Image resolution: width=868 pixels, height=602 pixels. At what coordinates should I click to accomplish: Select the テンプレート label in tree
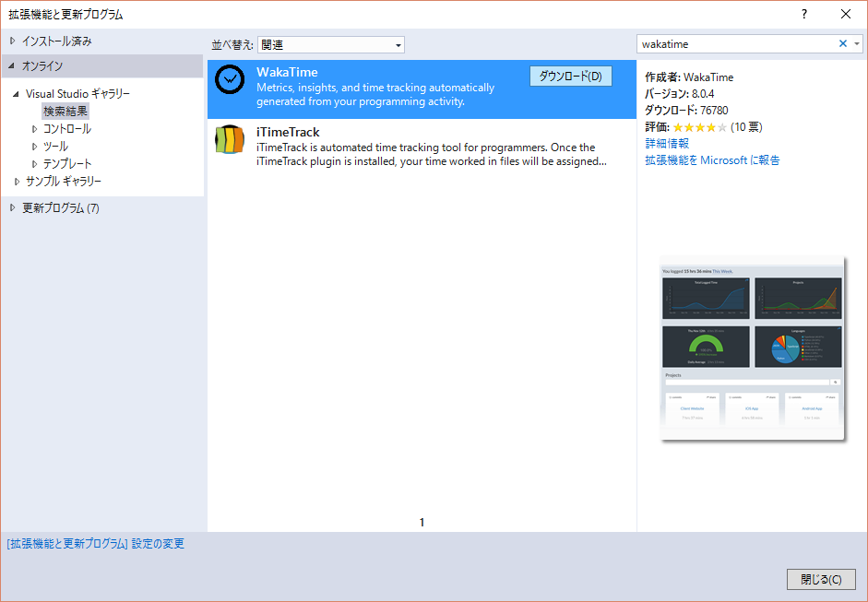(x=67, y=164)
